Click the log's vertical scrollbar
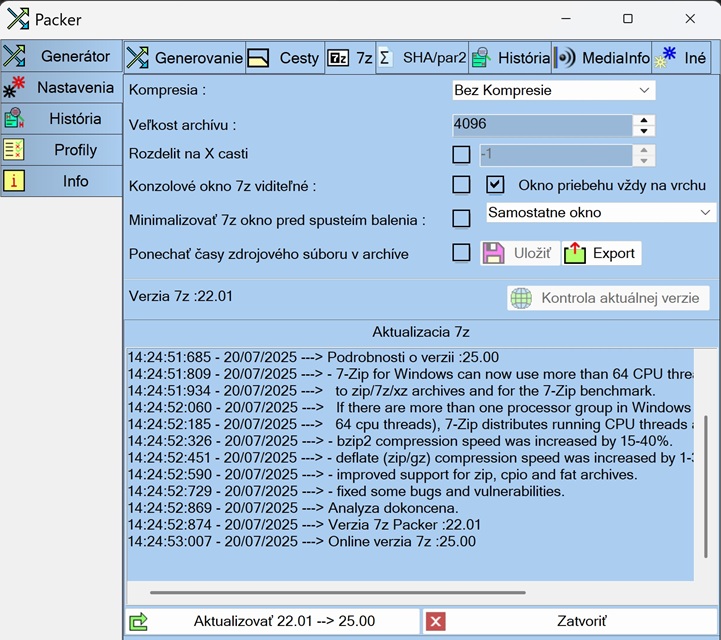Image resolution: width=721 pixels, height=640 pixels. tap(705, 487)
